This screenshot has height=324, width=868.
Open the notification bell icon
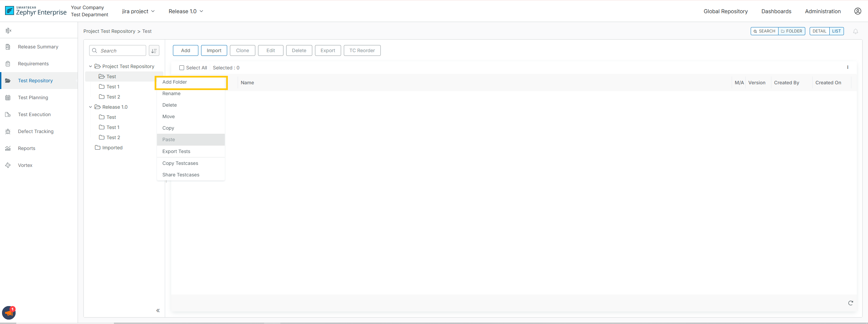(x=856, y=31)
